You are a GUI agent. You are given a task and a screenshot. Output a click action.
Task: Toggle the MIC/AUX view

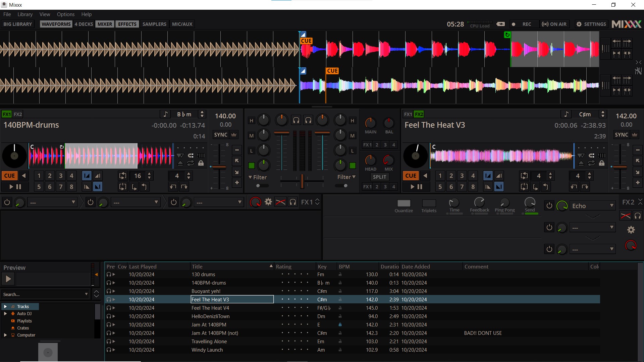[x=182, y=24]
